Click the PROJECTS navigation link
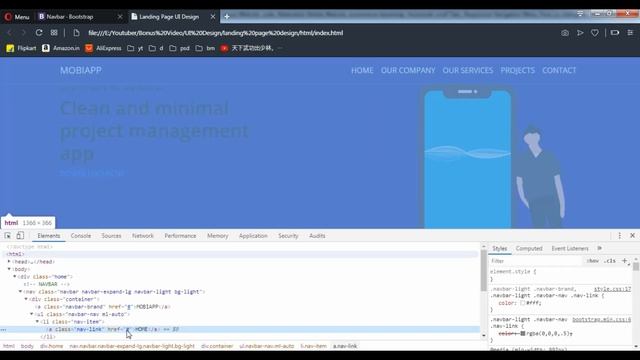This screenshot has width=640, height=360. tap(518, 70)
